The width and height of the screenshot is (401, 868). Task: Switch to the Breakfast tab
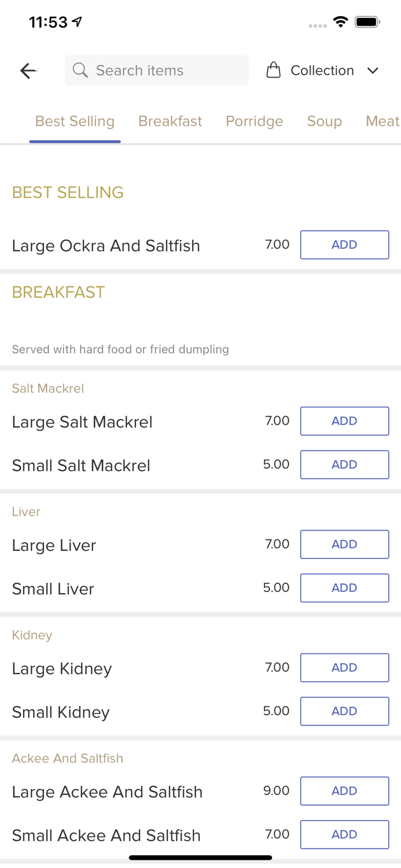[x=170, y=121]
